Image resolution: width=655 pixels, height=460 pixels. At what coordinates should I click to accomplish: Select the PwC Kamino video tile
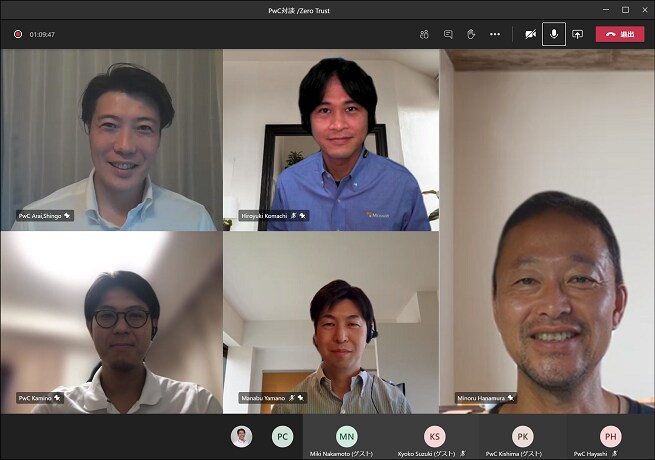coord(111,322)
